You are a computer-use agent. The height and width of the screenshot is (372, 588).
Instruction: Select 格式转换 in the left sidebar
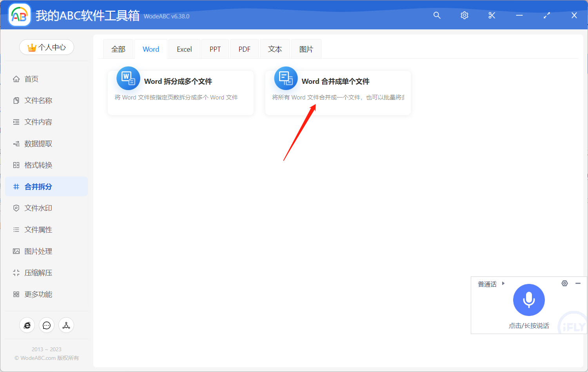pos(37,165)
